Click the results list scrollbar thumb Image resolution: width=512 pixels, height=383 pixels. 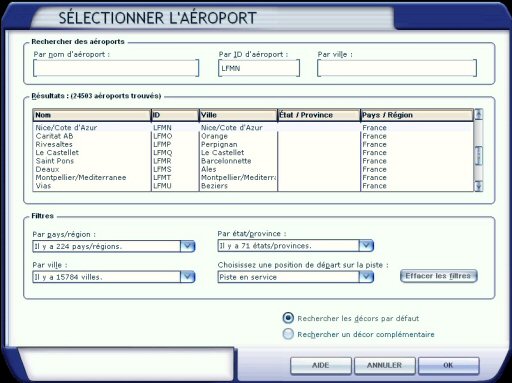(x=478, y=155)
